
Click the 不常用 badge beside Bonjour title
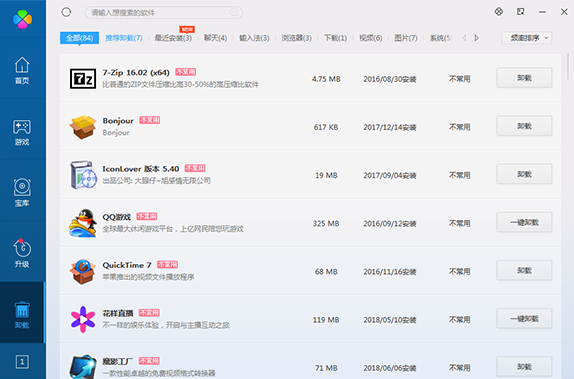(149, 120)
